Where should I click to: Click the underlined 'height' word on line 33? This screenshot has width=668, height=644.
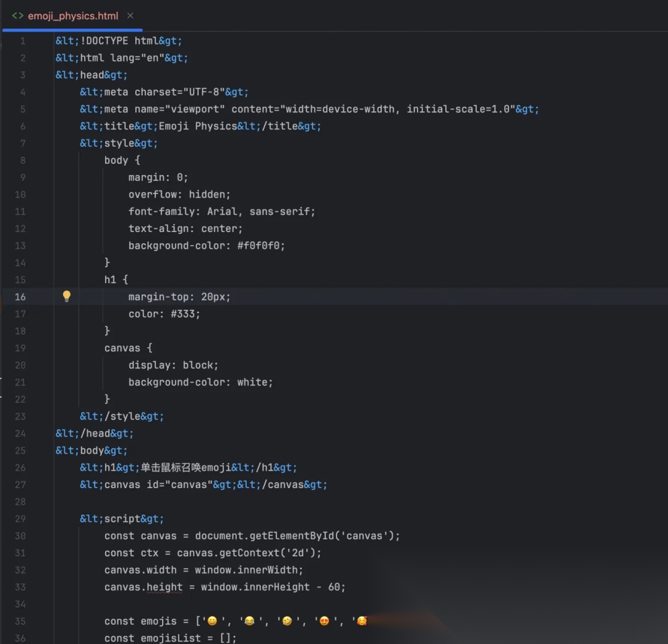point(165,587)
